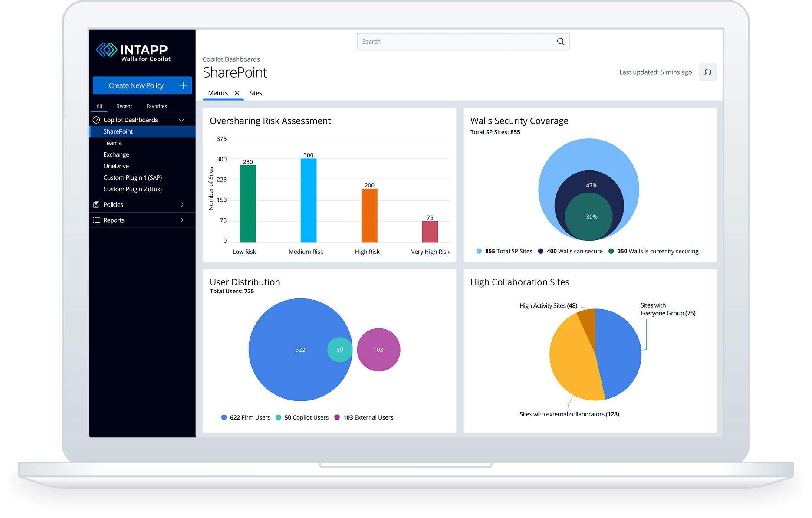Open the search magnifier icon
This screenshot has width=812, height=518.
point(560,41)
